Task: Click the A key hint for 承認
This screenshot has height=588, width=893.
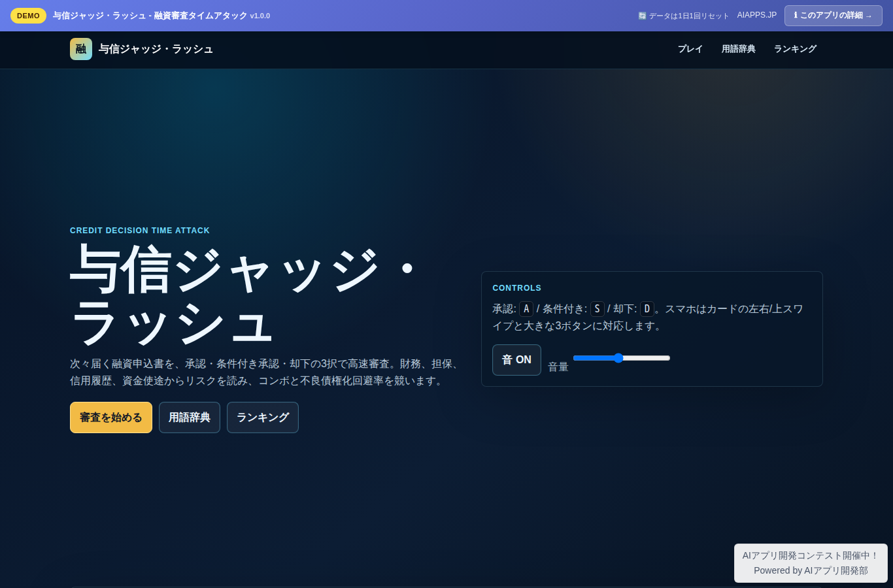Action: click(526, 309)
